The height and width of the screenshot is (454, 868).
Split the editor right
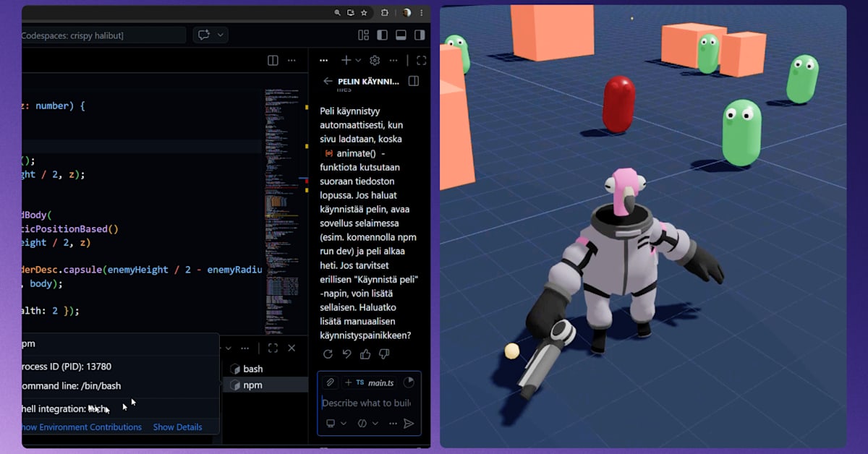tap(273, 61)
